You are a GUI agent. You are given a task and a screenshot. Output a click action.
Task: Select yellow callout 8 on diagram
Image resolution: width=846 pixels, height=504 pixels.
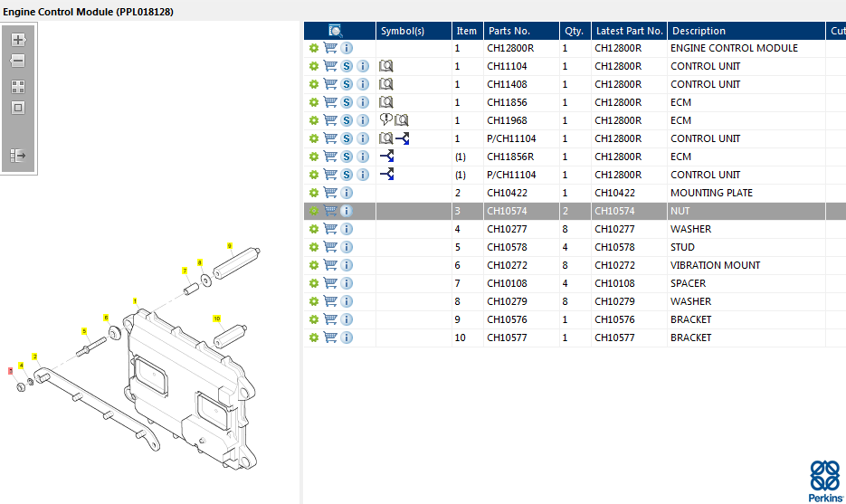(200, 262)
